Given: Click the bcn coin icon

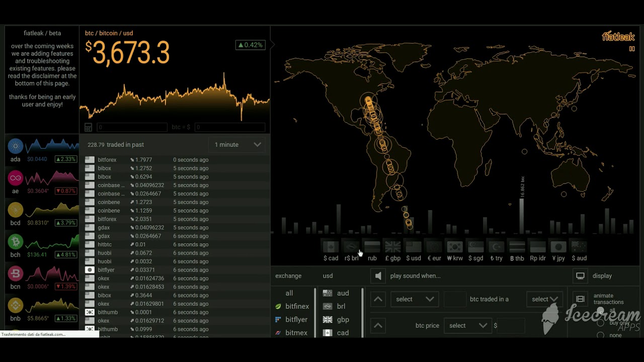Looking at the screenshot, I should click(x=16, y=274).
